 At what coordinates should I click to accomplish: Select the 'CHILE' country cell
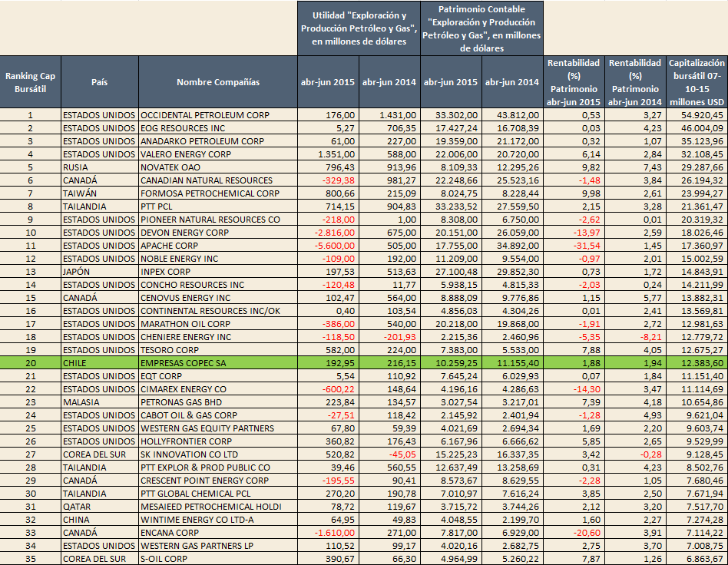coord(99,363)
